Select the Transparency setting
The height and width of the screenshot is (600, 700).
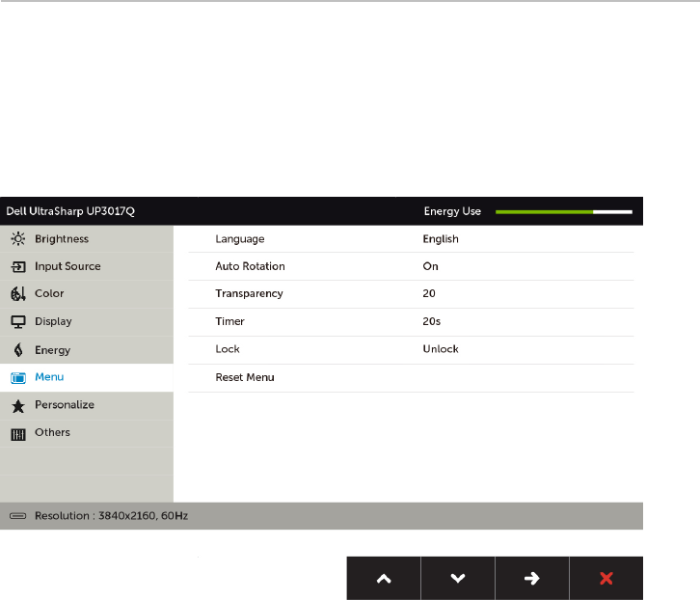point(411,294)
